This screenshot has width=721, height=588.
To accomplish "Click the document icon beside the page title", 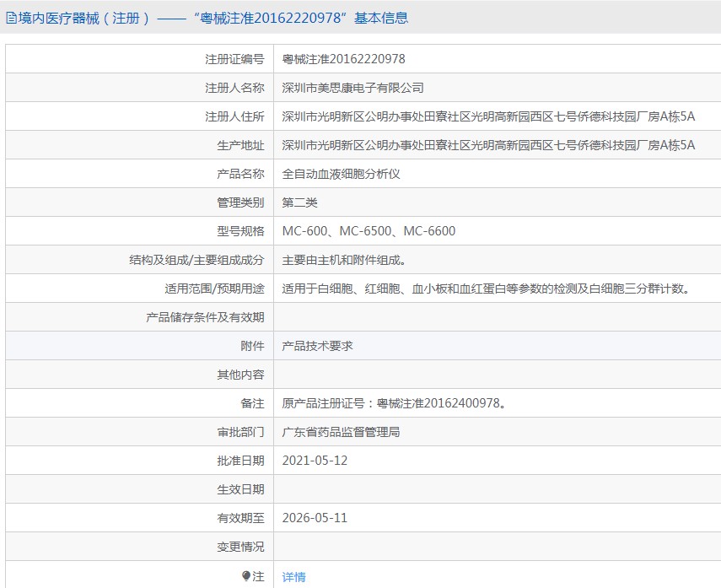I will click(x=11, y=18).
